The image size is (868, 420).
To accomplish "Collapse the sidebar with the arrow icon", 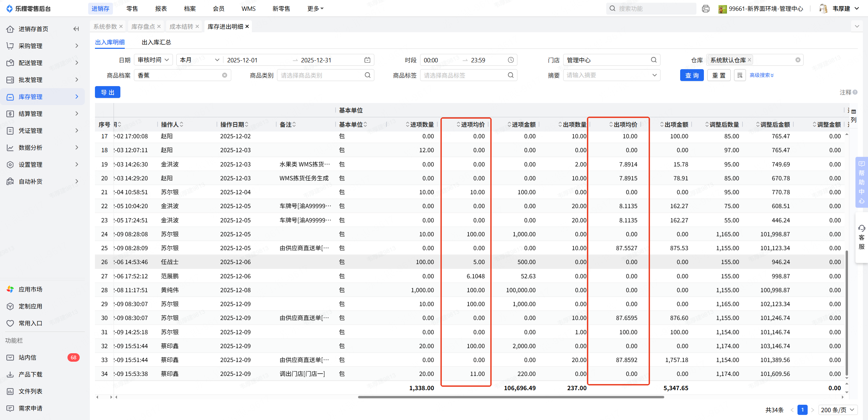I will coord(76,29).
